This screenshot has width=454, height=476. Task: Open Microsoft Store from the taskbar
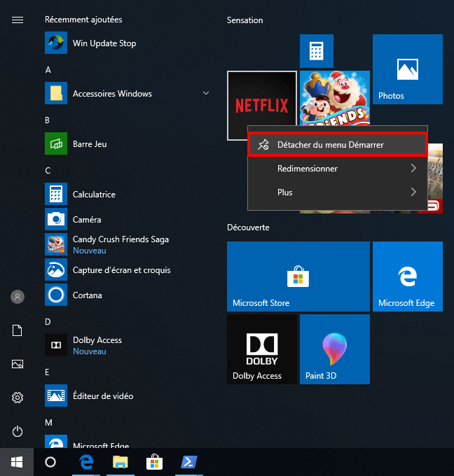pyautogui.click(x=154, y=462)
